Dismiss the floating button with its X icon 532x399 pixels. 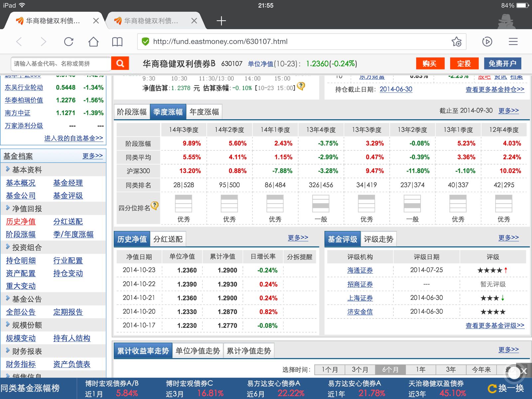click(x=524, y=371)
